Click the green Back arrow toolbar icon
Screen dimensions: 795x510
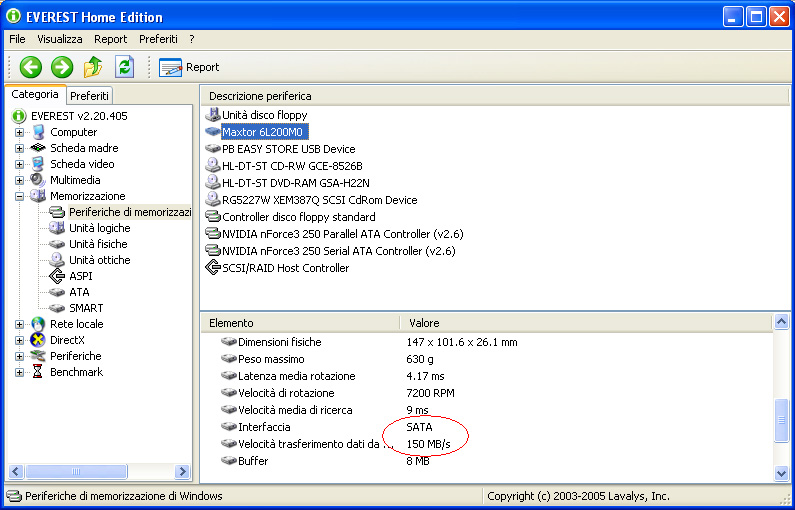pyautogui.click(x=31, y=67)
